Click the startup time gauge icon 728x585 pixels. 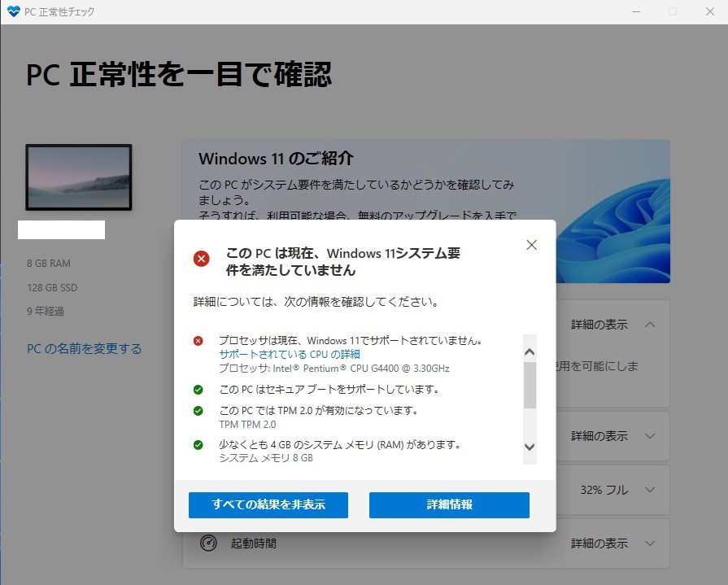(208, 543)
